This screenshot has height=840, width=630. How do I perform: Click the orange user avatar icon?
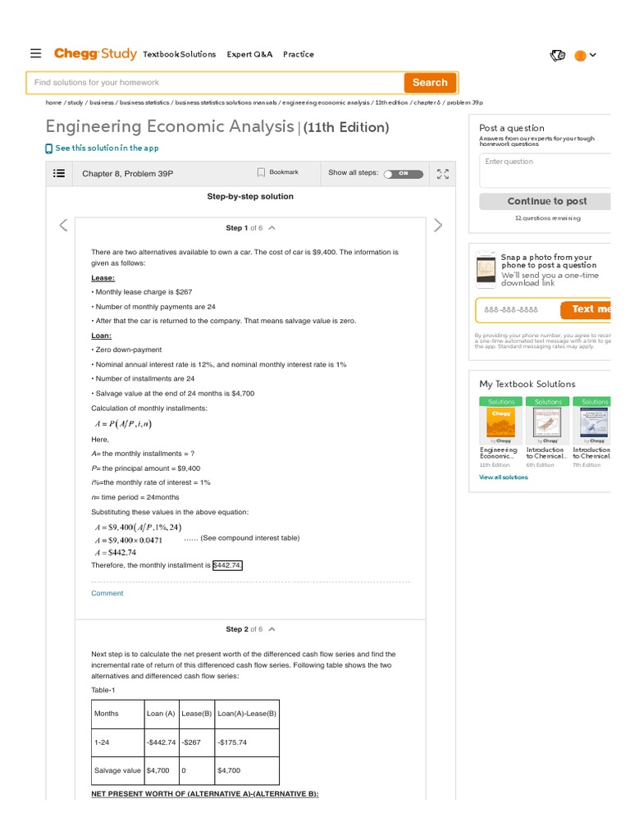point(580,56)
